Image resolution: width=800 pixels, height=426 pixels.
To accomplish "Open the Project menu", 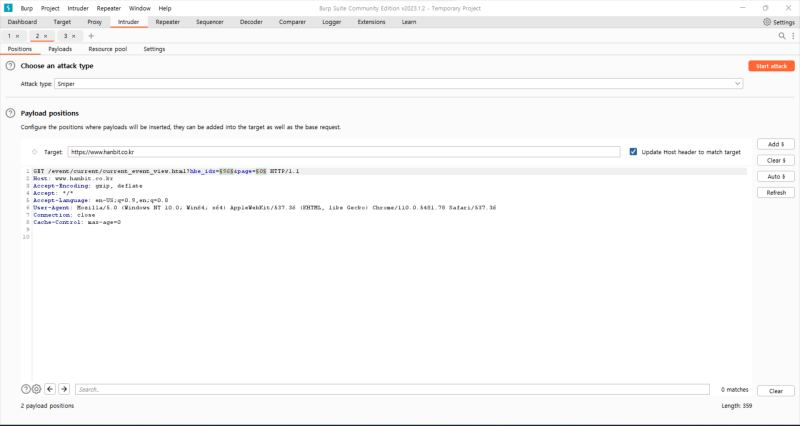I will coord(50,8).
